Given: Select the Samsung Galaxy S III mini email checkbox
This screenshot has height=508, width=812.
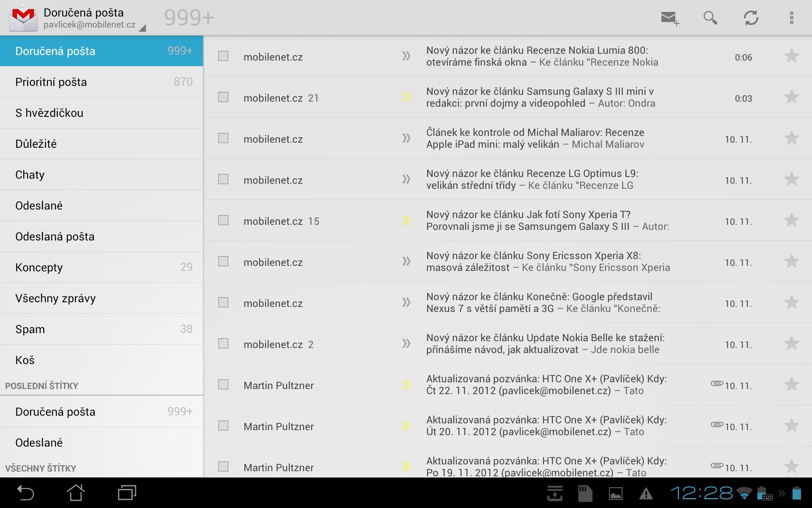Looking at the screenshot, I should click(223, 97).
